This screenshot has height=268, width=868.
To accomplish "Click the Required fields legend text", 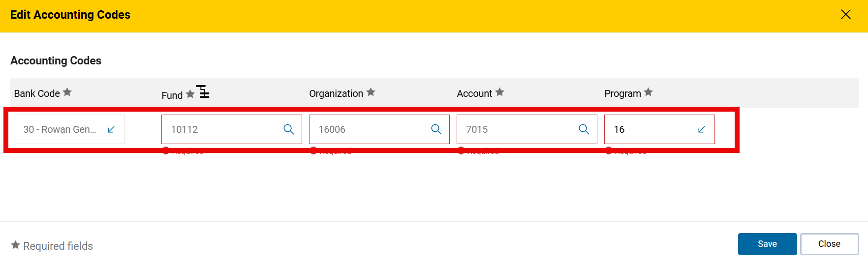I will (58, 246).
